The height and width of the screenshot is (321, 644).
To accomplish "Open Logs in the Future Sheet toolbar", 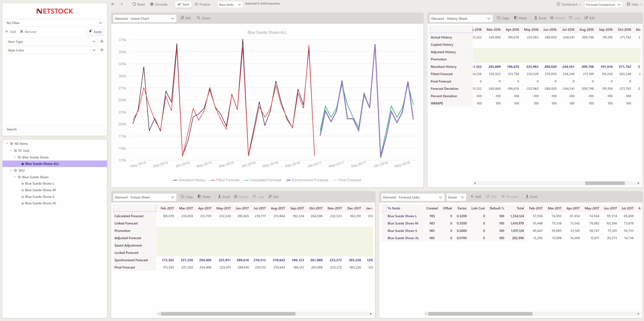I will click(x=258, y=197).
